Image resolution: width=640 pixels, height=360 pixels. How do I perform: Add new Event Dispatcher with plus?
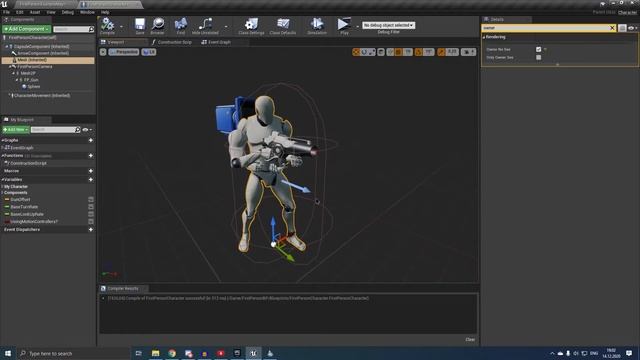coord(91,229)
